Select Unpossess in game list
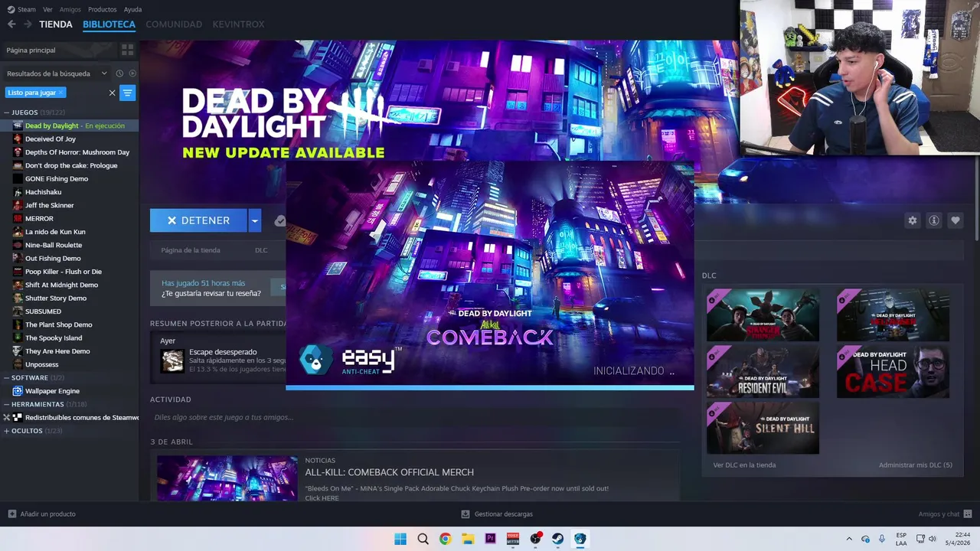The width and height of the screenshot is (980, 551). coord(41,364)
